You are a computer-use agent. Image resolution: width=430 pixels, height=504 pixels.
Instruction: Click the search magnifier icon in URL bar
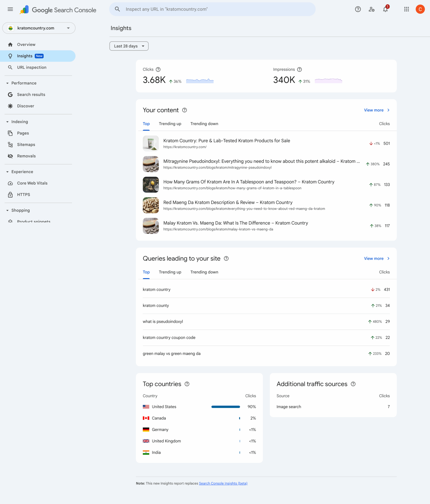[x=117, y=9]
